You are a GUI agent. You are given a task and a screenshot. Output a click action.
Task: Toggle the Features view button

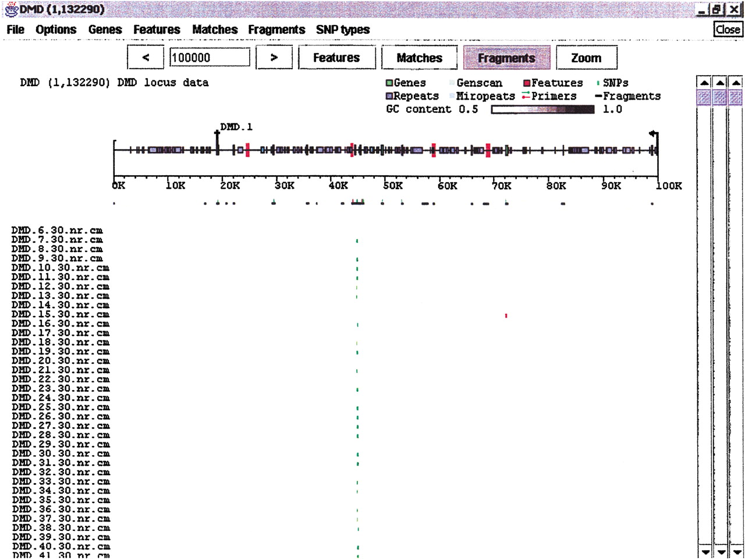pyautogui.click(x=336, y=58)
